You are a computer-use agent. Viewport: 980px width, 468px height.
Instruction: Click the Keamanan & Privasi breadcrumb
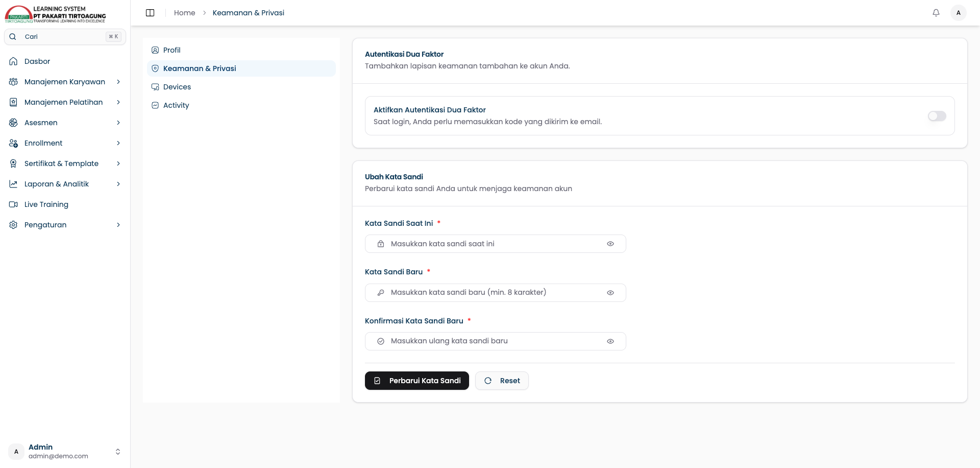249,13
